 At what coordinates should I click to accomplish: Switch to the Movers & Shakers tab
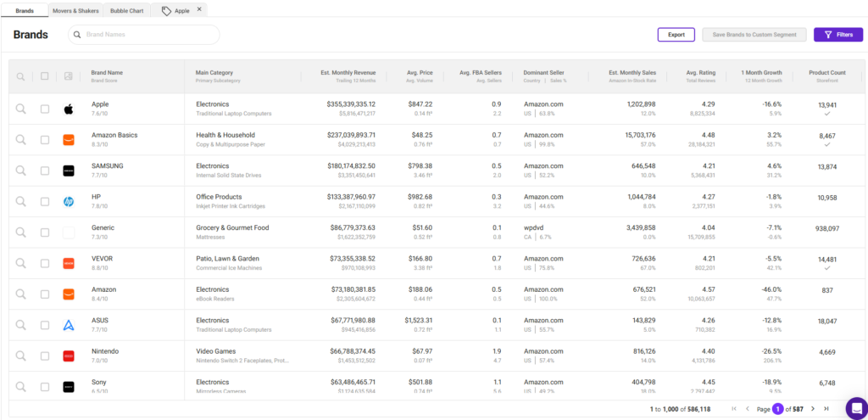tap(75, 10)
